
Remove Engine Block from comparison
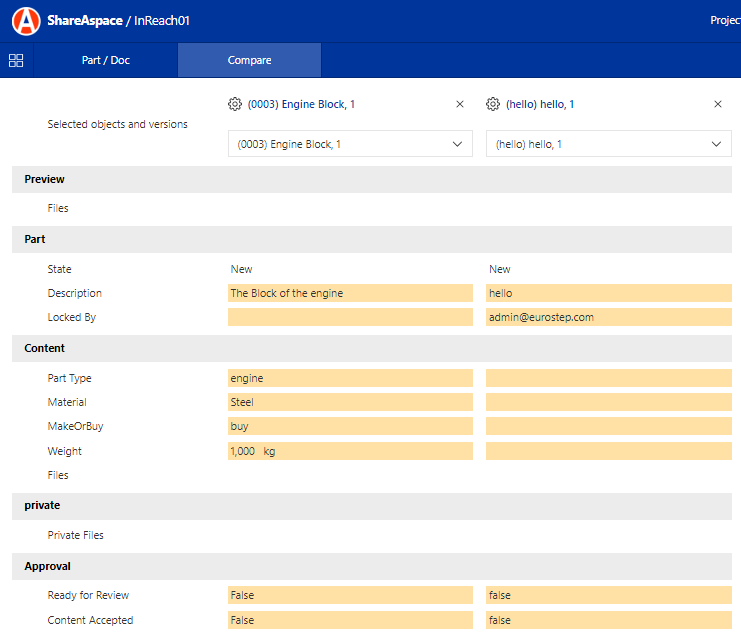coord(460,104)
